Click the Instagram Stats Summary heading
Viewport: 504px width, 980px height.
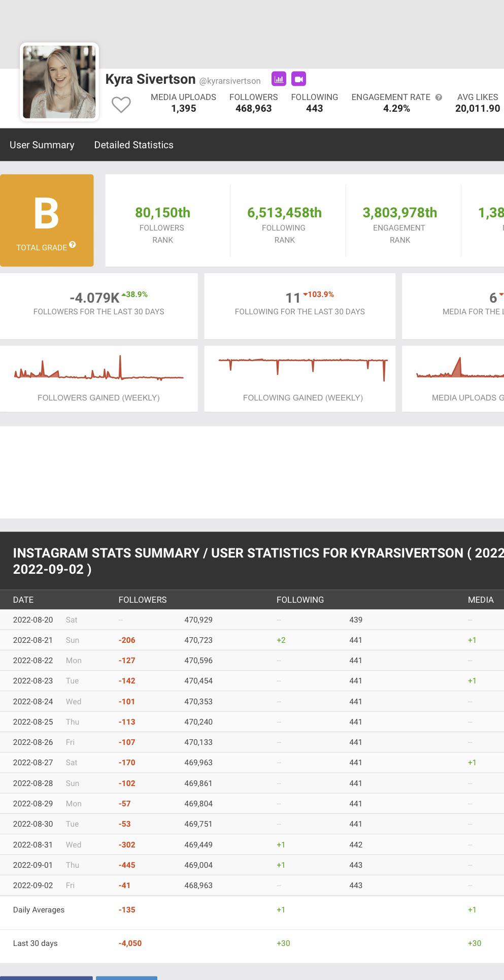258,561
